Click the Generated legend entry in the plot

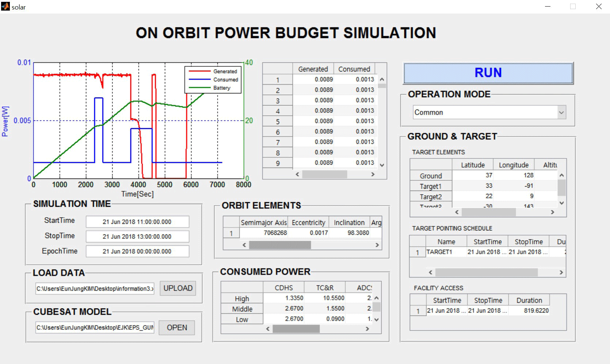[213, 72]
